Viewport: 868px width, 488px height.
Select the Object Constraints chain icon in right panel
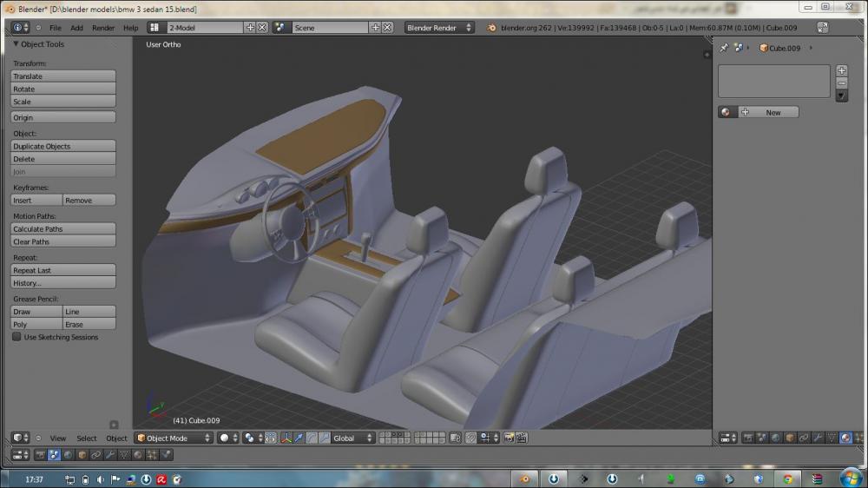803,438
